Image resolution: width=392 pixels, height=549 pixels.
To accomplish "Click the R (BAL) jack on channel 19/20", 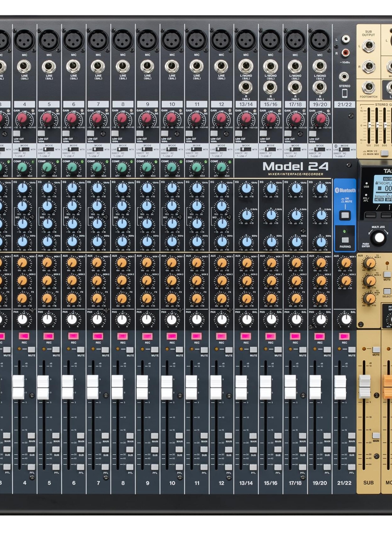I will (x=320, y=87).
